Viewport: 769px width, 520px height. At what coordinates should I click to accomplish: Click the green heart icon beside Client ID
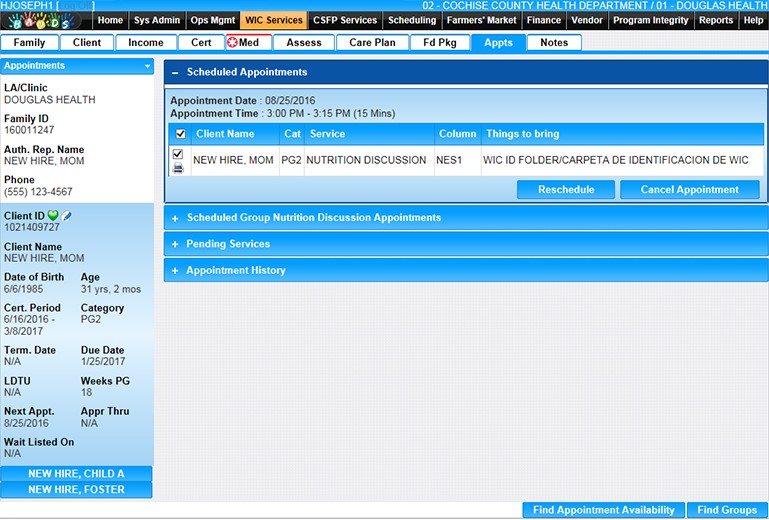53,216
